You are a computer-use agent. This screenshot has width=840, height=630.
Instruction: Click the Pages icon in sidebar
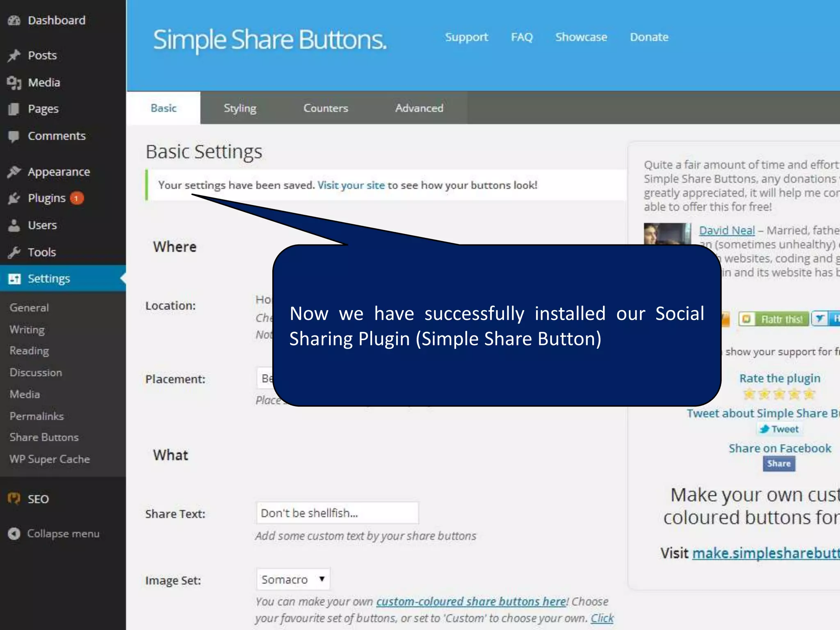click(14, 109)
